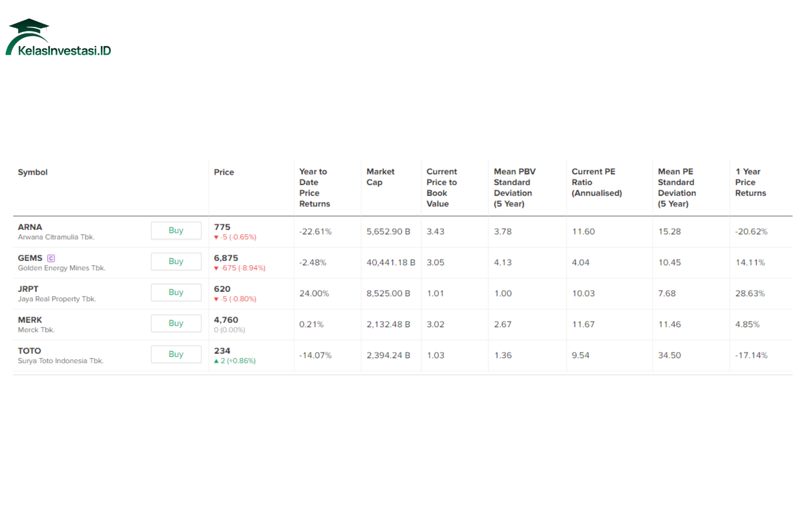Click JRPT mean PE value 7.68
The width and height of the screenshot is (799, 532).
point(667,293)
